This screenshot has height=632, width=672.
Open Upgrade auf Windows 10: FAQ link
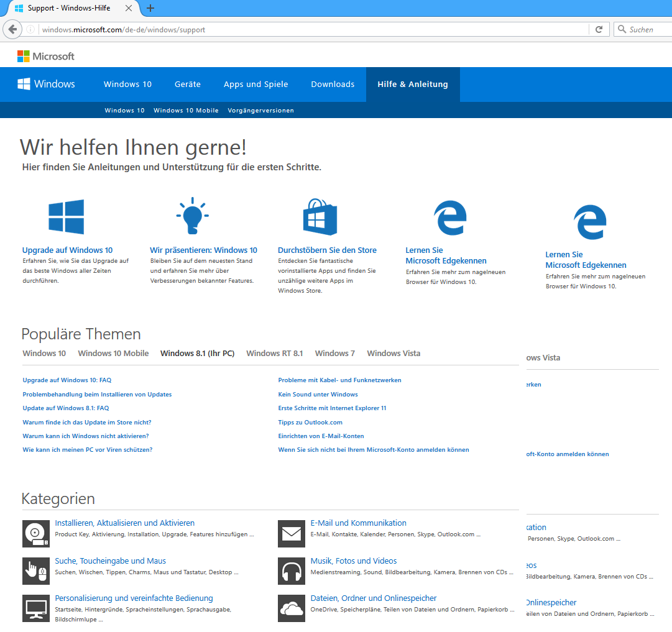click(67, 380)
